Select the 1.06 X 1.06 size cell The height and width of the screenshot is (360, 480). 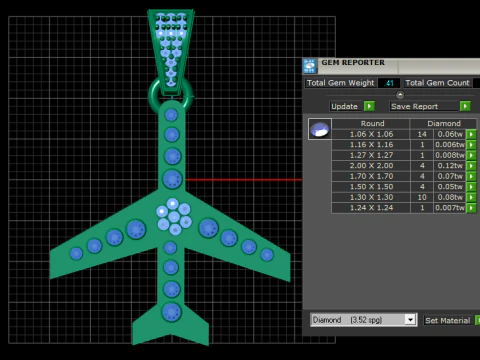pos(371,134)
